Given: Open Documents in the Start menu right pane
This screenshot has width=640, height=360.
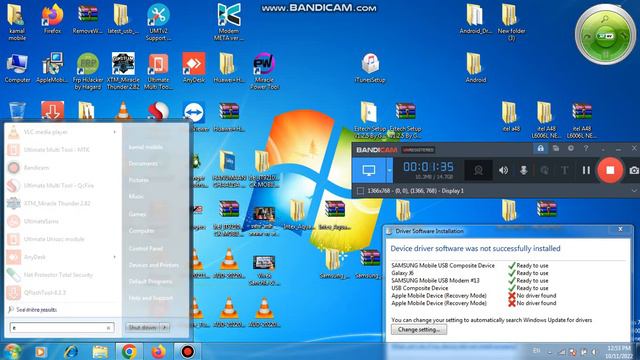Looking at the screenshot, I should pyautogui.click(x=143, y=163).
